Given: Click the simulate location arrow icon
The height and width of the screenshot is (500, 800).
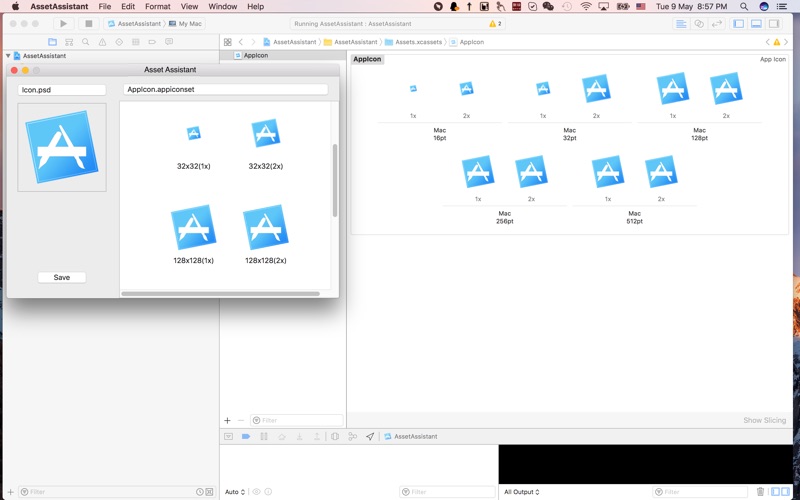Looking at the screenshot, I should [370, 437].
